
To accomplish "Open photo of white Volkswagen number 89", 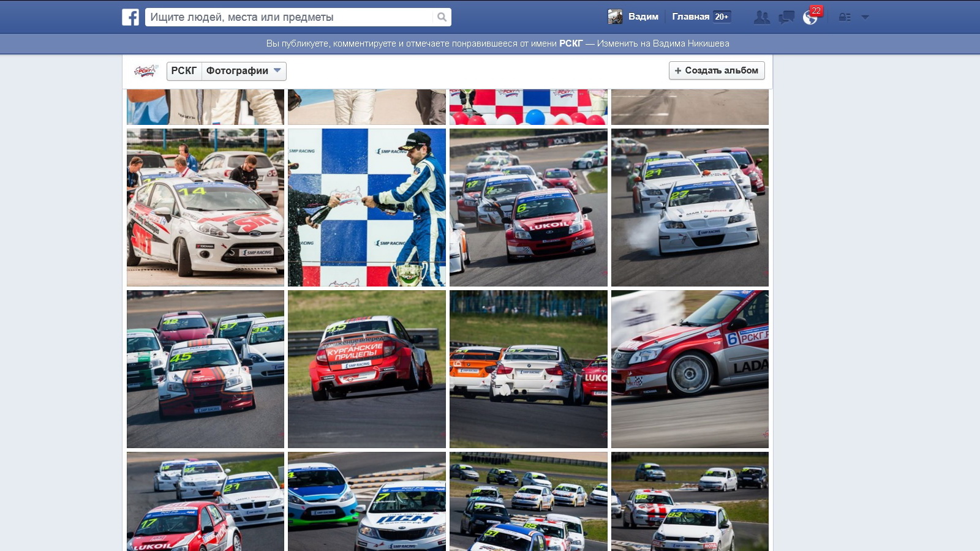I will pyautogui.click(x=690, y=501).
